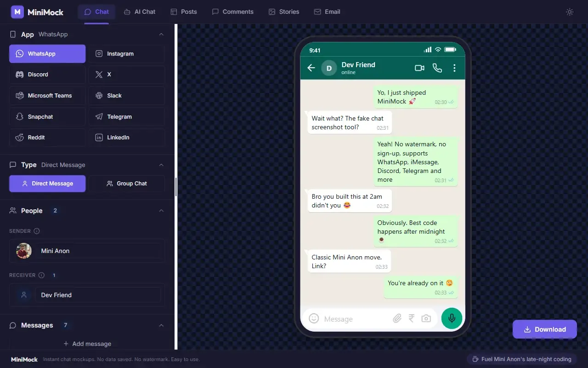Collapse the Type section chevron
Image resolution: width=588 pixels, height=368 pixels.
pyautogui.click(x=161, y=165)
